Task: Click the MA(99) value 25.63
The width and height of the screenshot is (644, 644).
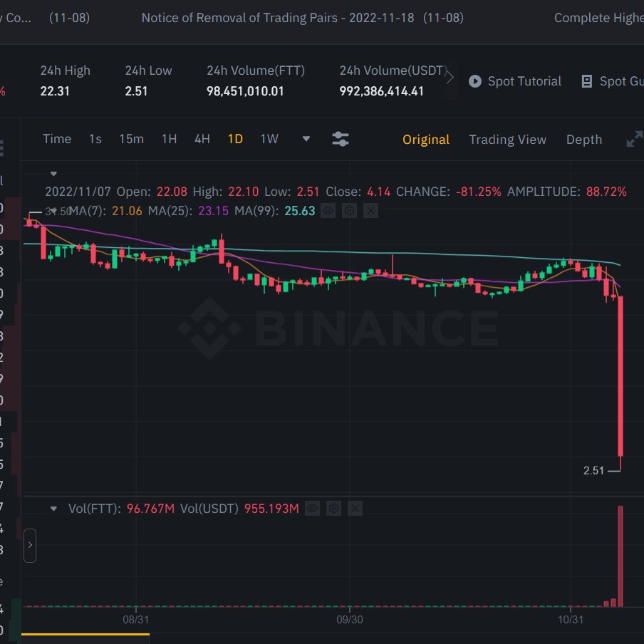Action: [x=300, y=211]
